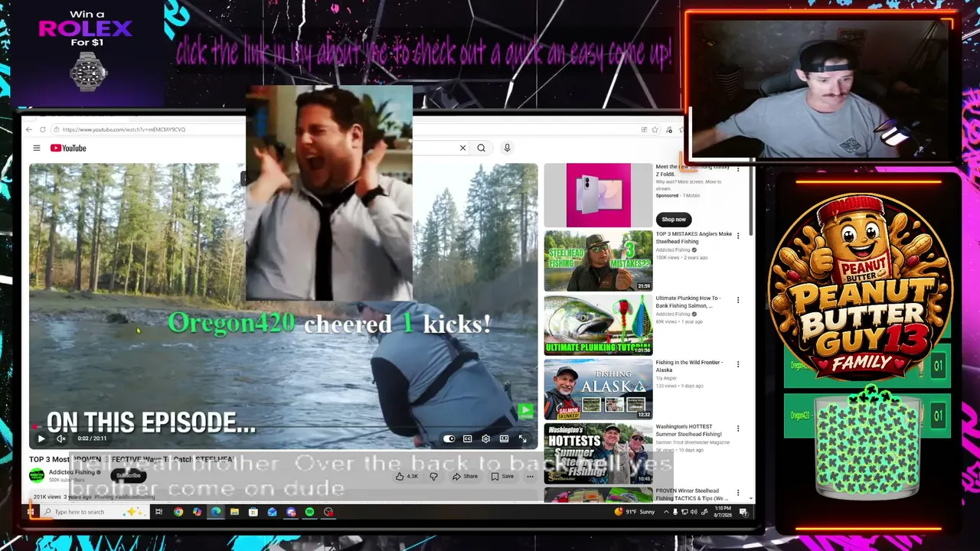980x551 pixels.
Task: Open "Washington's HOTTEST Summer Steelhead Fishing!" title
Action: pos(688,430)
